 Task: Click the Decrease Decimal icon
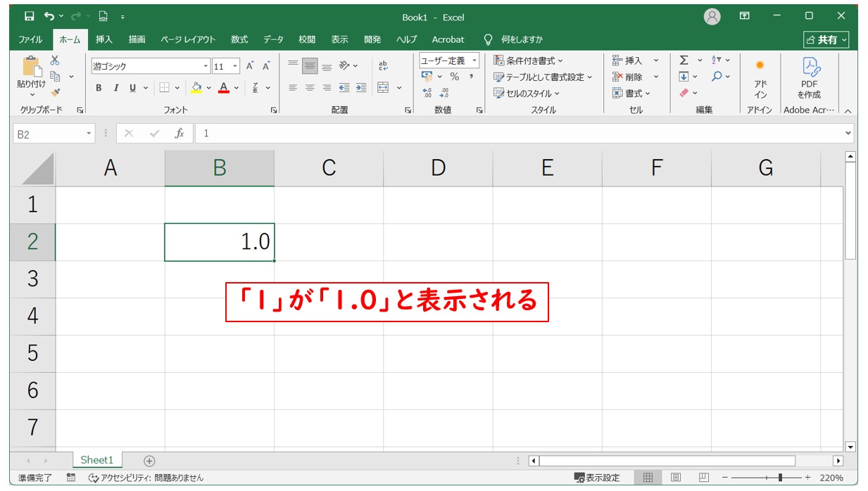pos(444,93)
